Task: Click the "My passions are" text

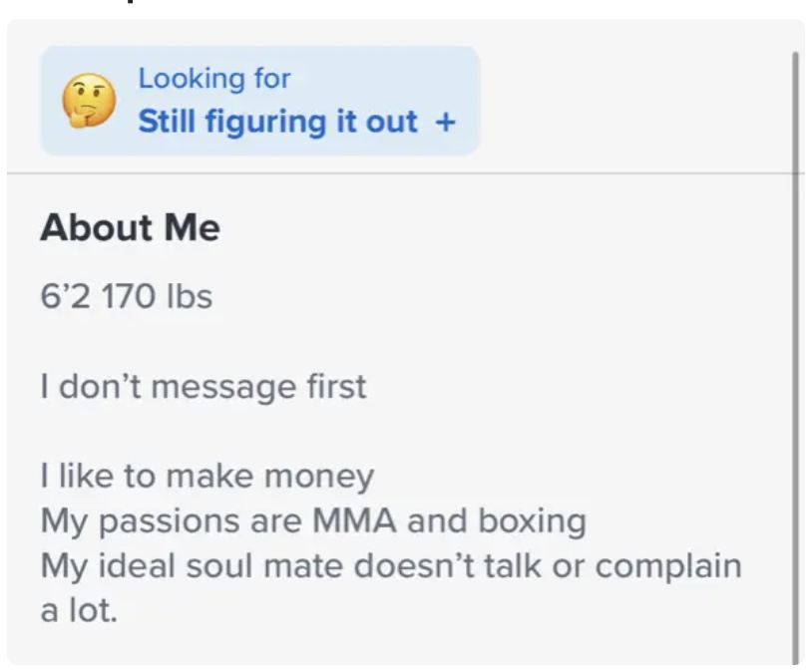Action: (171, 520)
